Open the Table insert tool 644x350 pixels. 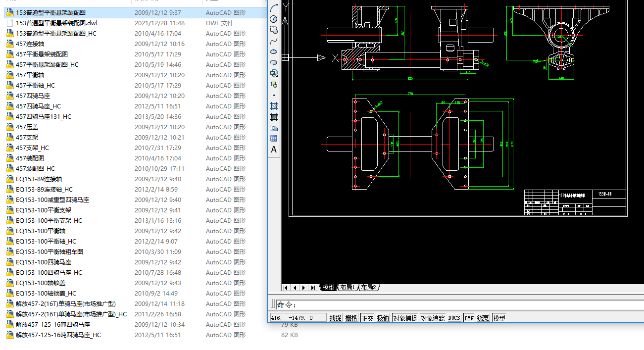pos(274,139)
